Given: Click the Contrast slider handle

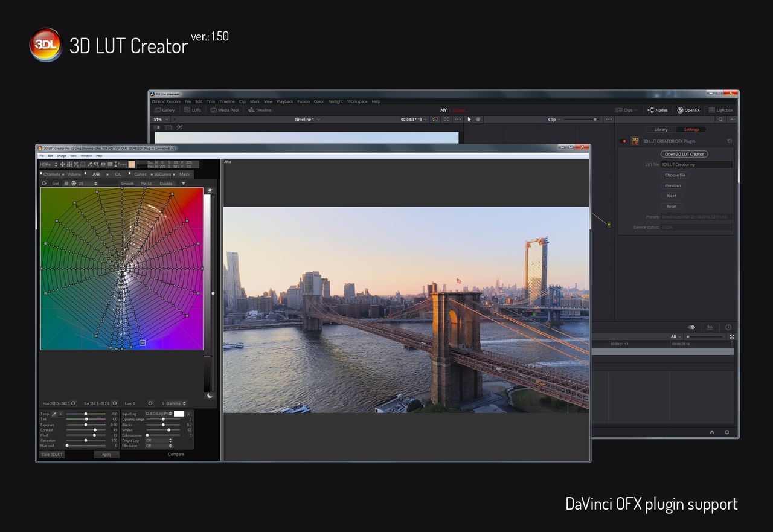Looking at the screenshot, I should click(95, 430).
